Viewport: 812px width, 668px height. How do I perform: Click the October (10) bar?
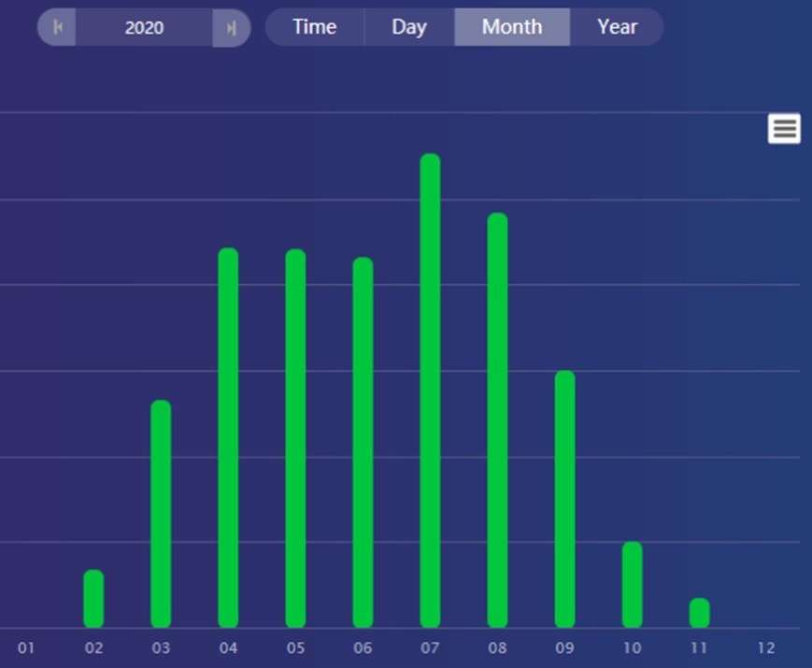[632, 585]
